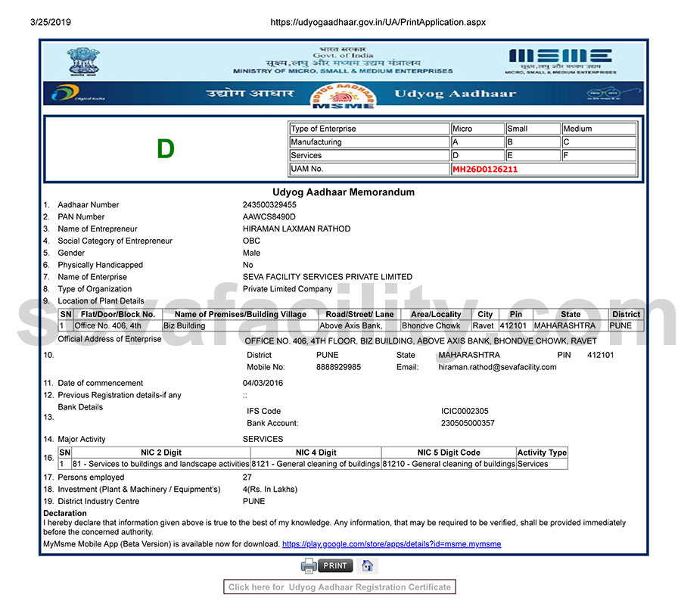Image resolution: width=681 pixels, height=616 pixels.
Task: Select the Bhondve Chowk locality cell
Action: pyautogui.click(x=436, y=326)
